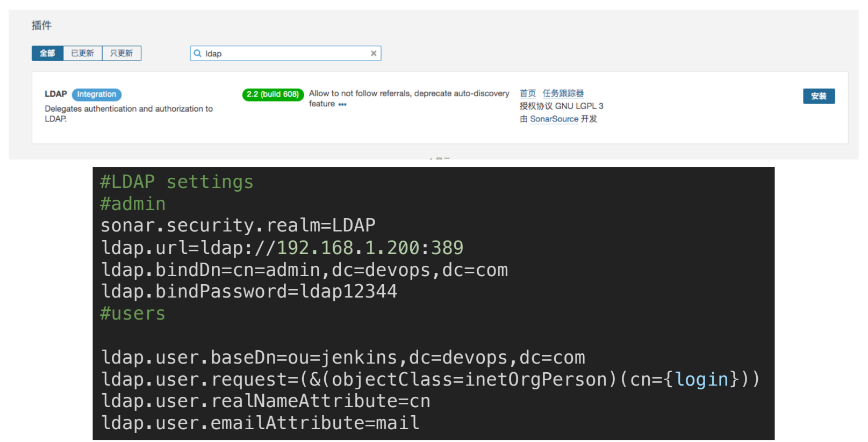Click the #users comment line

click(133, 314)
